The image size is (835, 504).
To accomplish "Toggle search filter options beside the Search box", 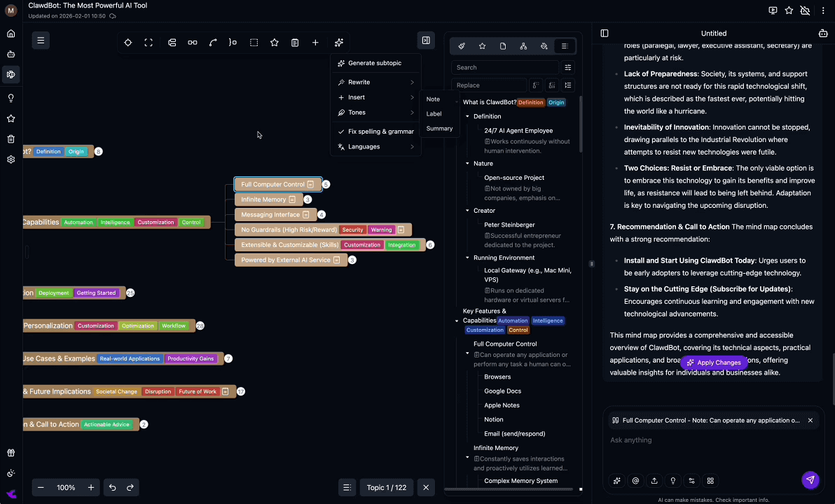I will (567, 67).
